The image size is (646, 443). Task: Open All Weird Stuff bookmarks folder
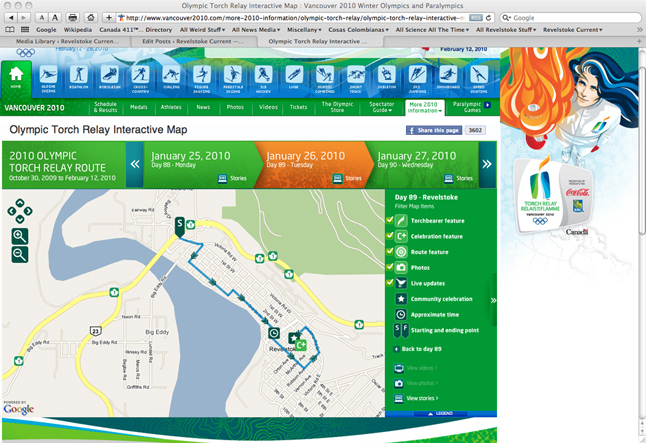(x=202, y=30)
